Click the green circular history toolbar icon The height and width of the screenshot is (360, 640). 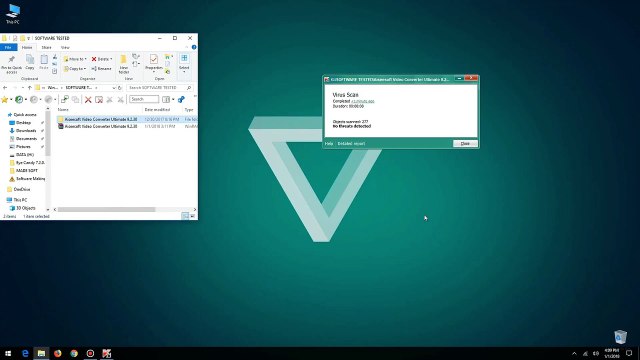pyautogui.click(x=19, y=99)
